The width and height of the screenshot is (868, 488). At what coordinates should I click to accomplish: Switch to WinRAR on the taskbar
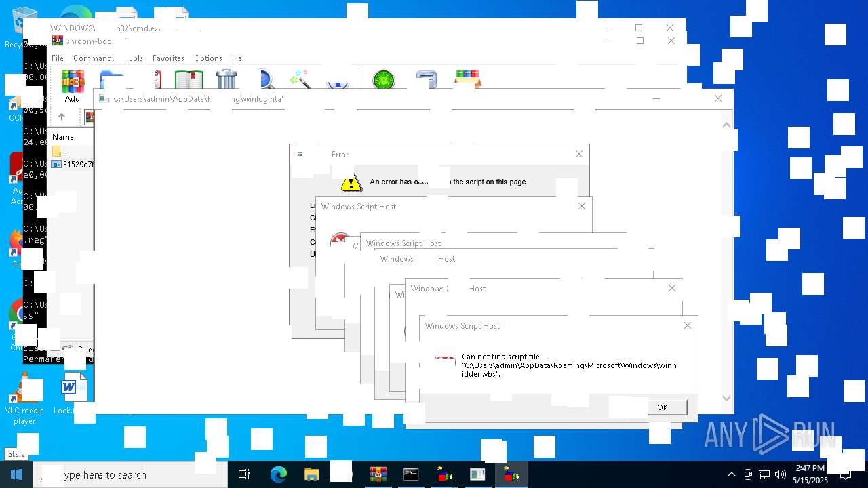[x=378, y=474]
